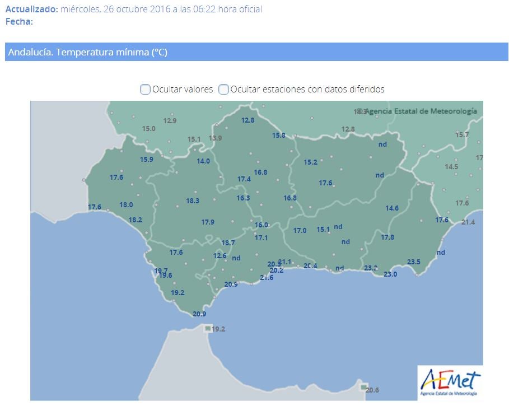Viewport: 509px width, 420px height.
Task: Enable the Ocultar valores checkbox
Action: click(x=145, y=89)
